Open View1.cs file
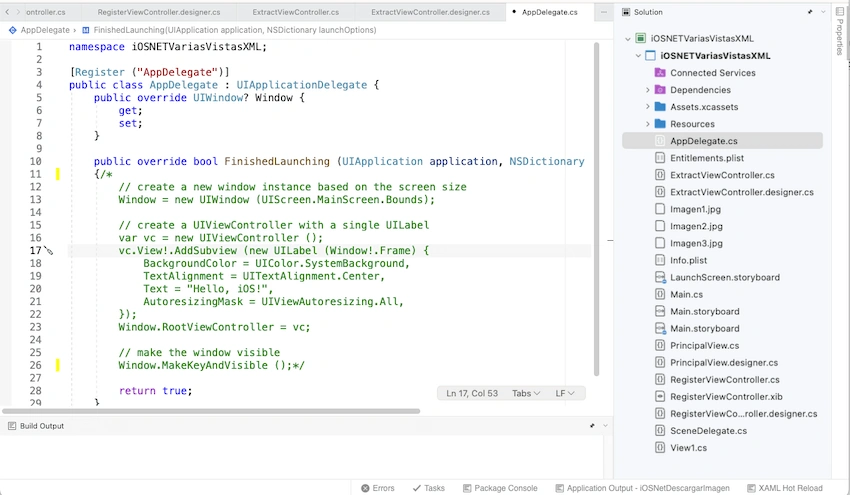The height and width of the screenshot is (495, 850). pos(688,448)
